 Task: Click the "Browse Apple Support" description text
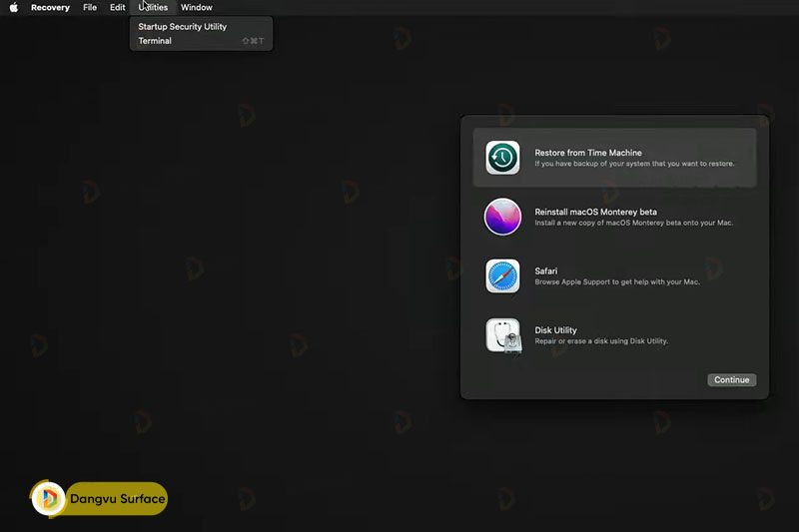click(617, 282)
